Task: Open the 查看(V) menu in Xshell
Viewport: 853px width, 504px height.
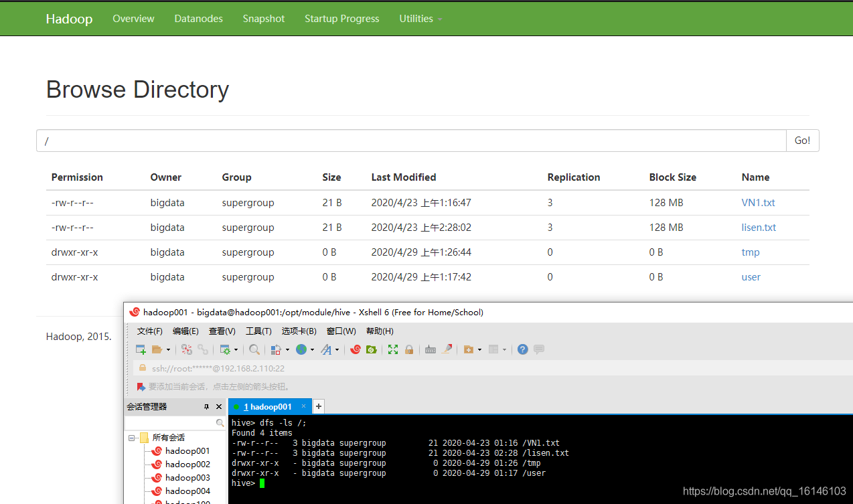Action: click(x=222, y=331)
